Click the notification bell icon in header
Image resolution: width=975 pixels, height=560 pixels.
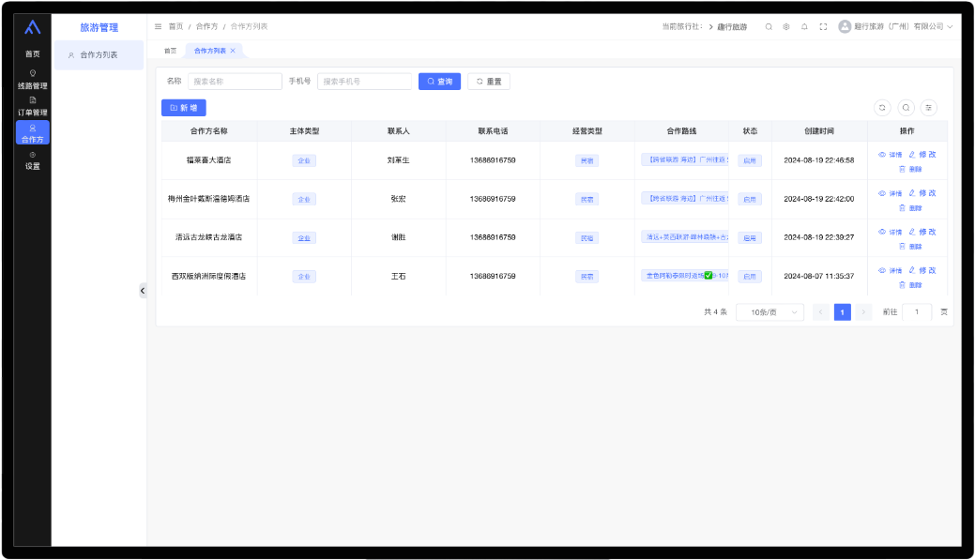point(804,26)
